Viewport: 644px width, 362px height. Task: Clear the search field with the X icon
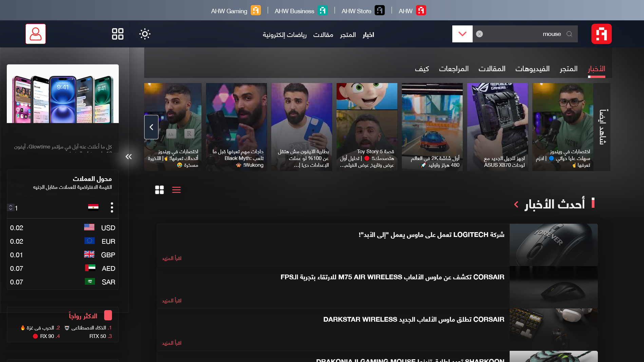pos(479,34)
